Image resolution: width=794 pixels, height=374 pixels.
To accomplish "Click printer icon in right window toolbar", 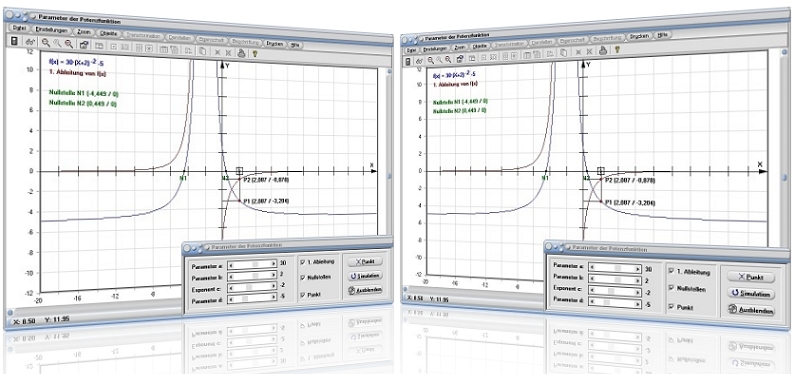I will coord(603,51).
